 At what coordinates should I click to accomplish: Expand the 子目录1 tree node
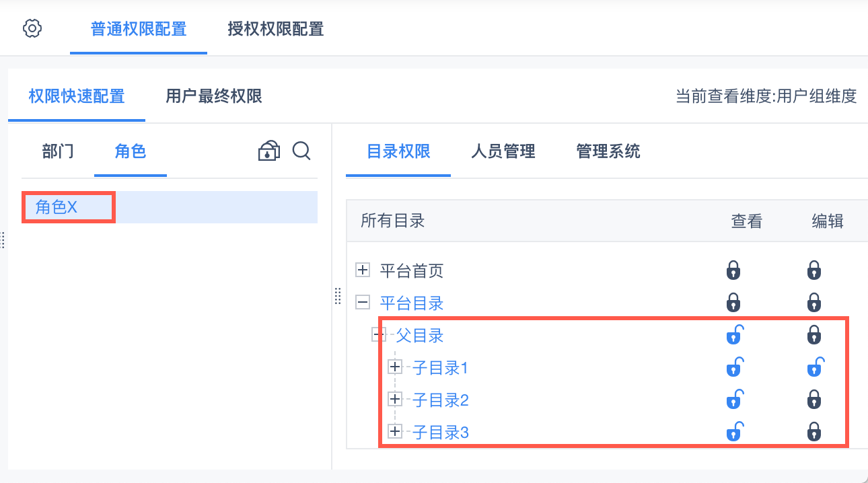pos(395,367)
